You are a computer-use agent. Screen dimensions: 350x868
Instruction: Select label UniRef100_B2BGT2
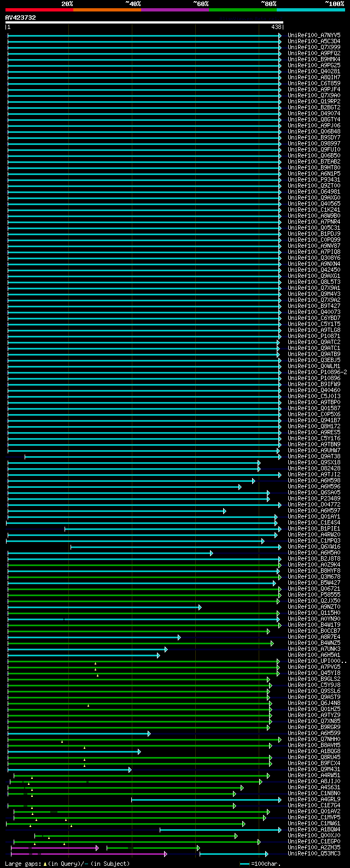coord(314,107)
